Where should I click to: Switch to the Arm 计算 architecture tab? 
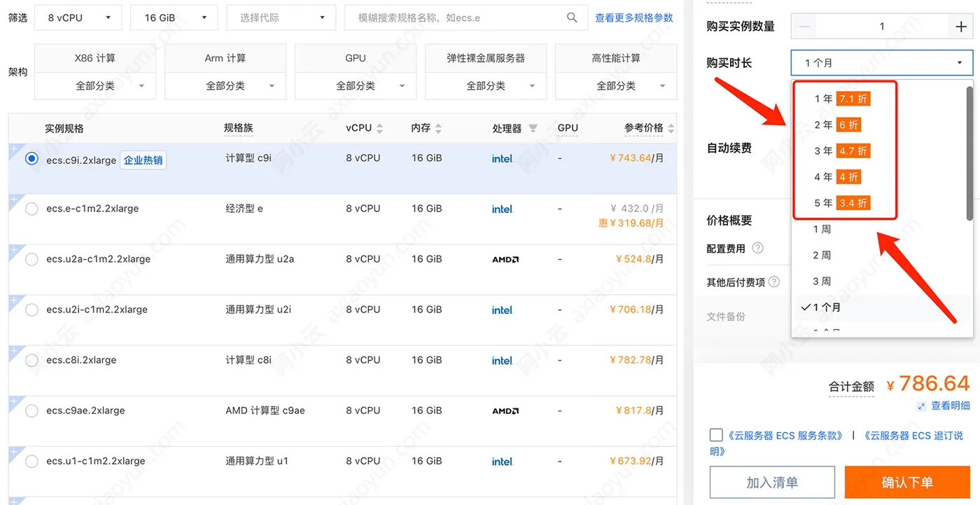tap(225, 58)
